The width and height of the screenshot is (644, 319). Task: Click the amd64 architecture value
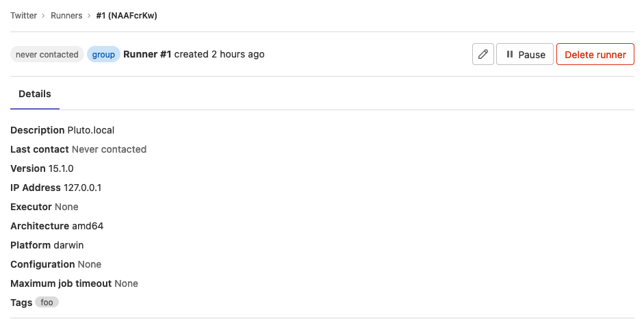pyautogui.click(x=88, y=226)
